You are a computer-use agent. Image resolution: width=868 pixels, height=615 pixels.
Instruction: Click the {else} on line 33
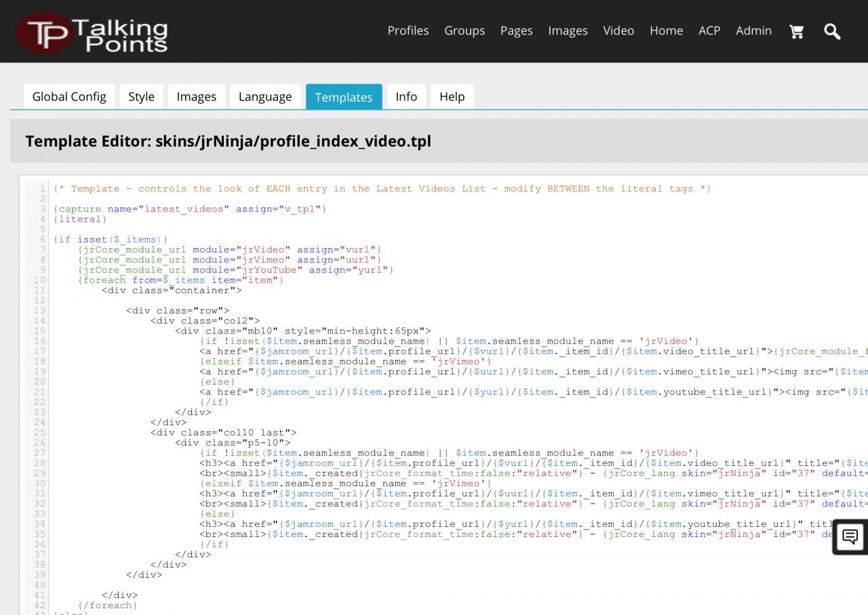tap(217, 514)
